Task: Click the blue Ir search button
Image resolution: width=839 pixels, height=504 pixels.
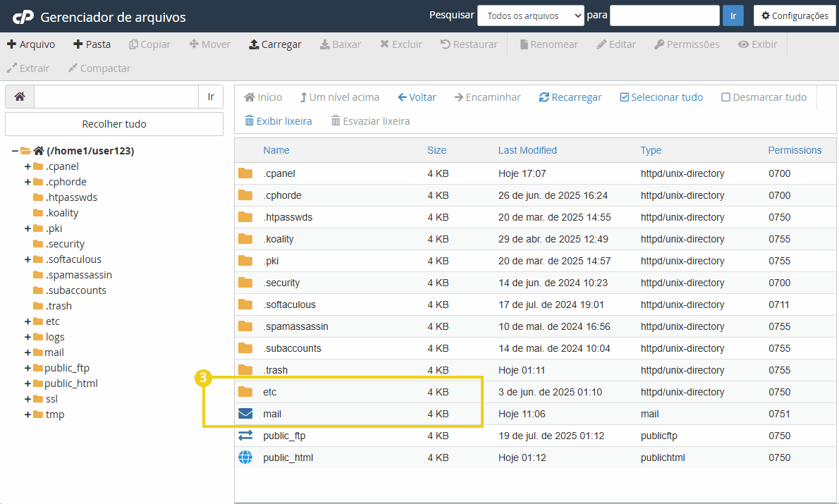Action: tap(733, 16)
